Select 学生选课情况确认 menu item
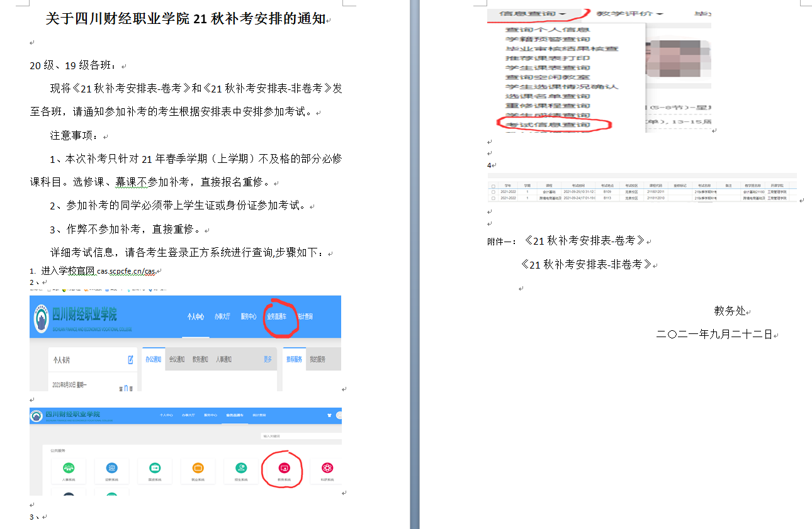Image resolution: width=812 pixels, height=529 pixels. pos(562,86)
